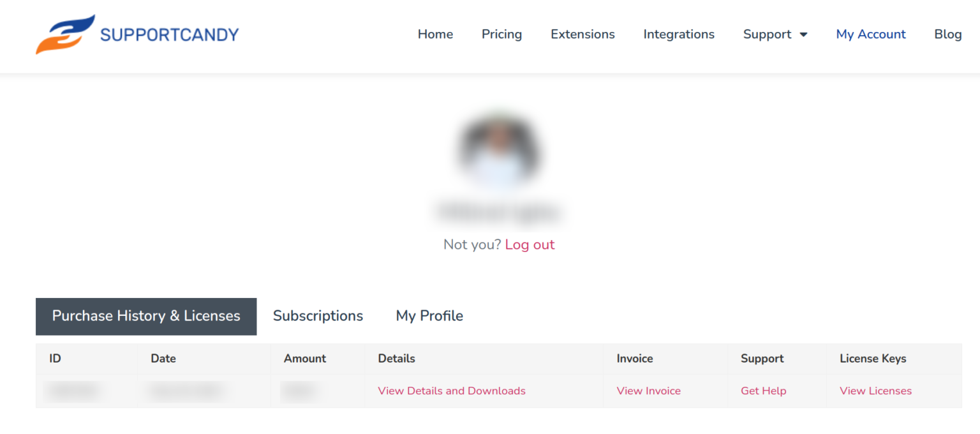Open the My Profile tab
This screenshot has width=980, height=434.
tap(429, 316)
